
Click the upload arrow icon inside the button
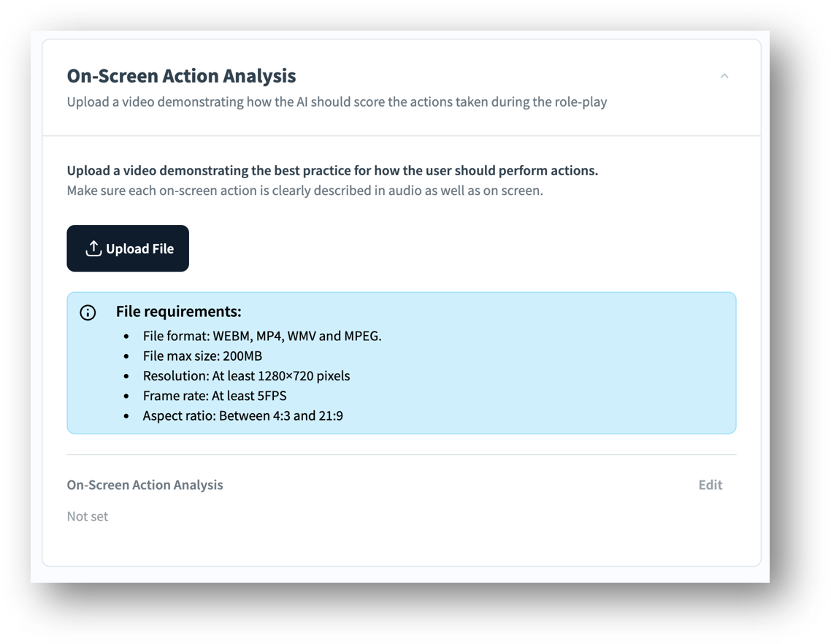pyautogui.click(x=93, y=248)
